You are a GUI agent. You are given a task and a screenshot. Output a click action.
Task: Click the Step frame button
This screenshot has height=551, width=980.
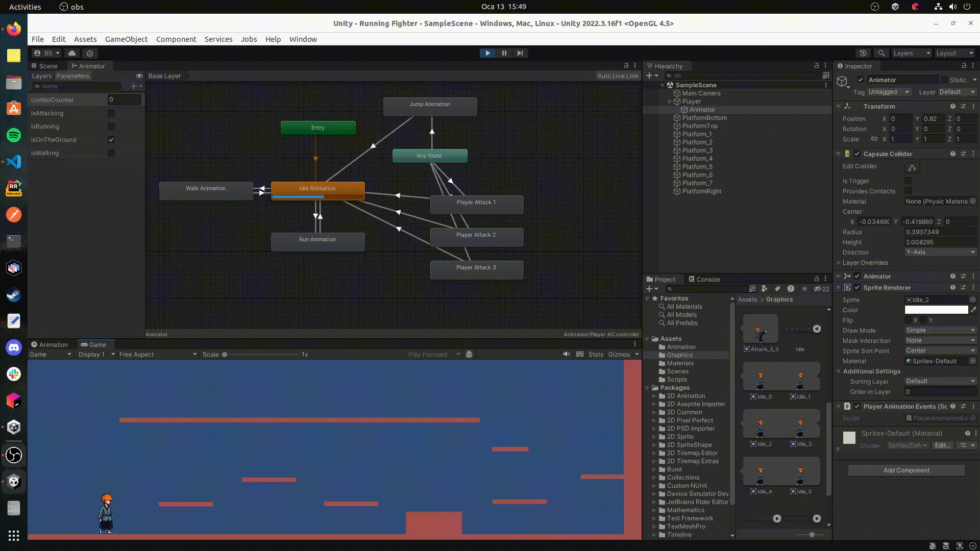tap(520, 53)
